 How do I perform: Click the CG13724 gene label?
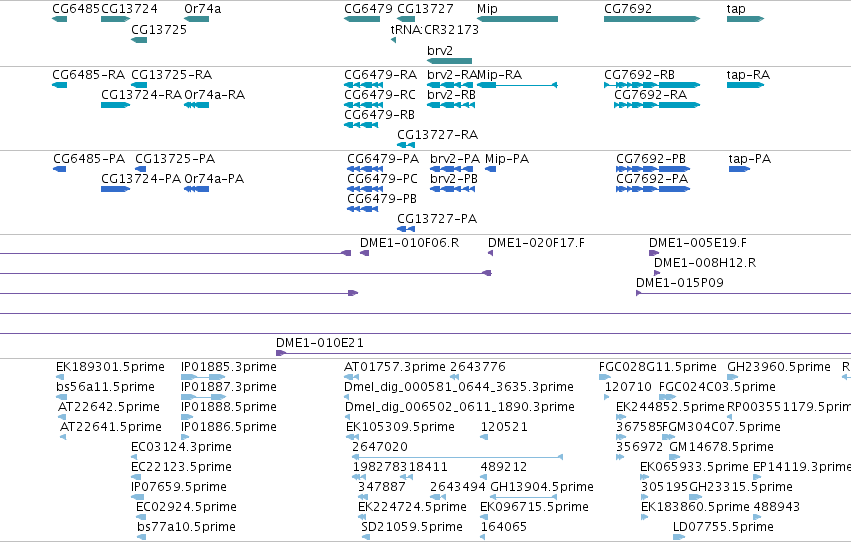(129, 9)
